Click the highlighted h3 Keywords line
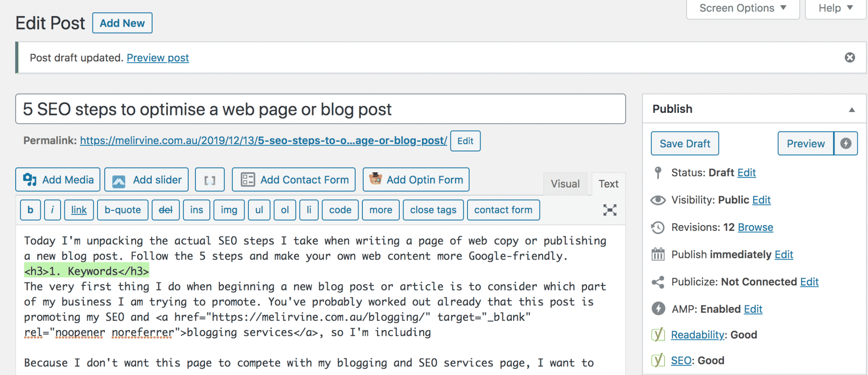The width and height of the screenshot is (868, 375). coord(86,271)
